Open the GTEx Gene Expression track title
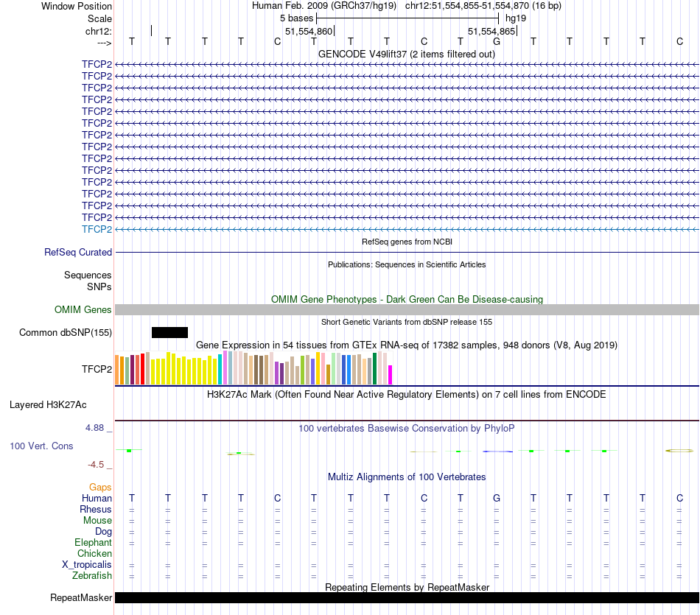This screenshot has height=615, width=700. click(x=407, y=345)
